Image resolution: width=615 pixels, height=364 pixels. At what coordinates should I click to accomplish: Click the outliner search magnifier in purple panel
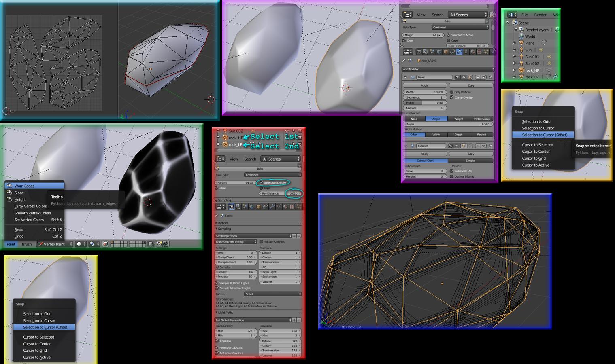[493, 15]
